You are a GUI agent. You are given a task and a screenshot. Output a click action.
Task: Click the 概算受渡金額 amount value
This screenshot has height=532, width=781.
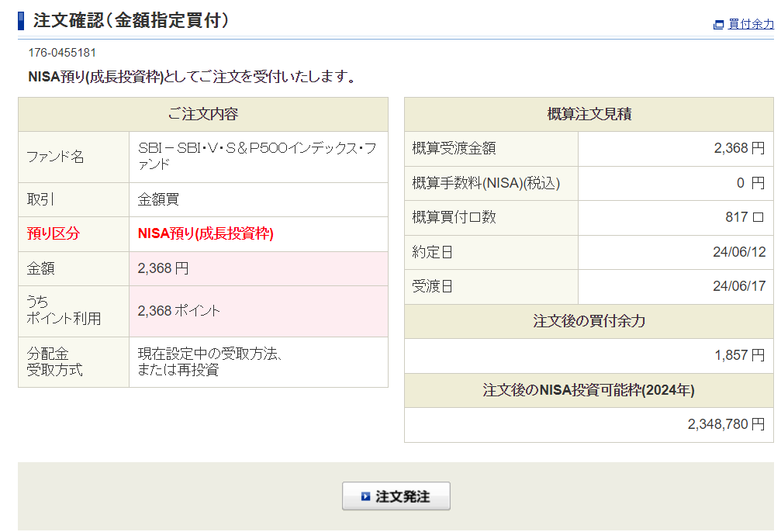click(738, 148)
